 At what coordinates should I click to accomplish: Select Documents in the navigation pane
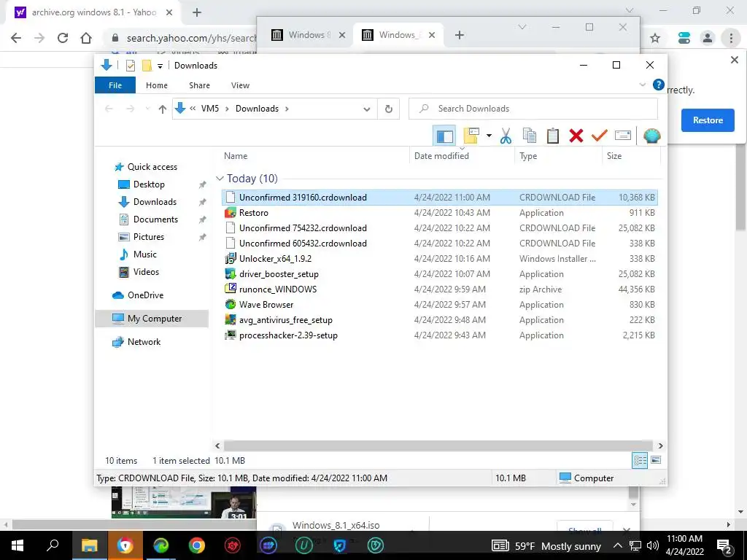[x=155, y=219]
